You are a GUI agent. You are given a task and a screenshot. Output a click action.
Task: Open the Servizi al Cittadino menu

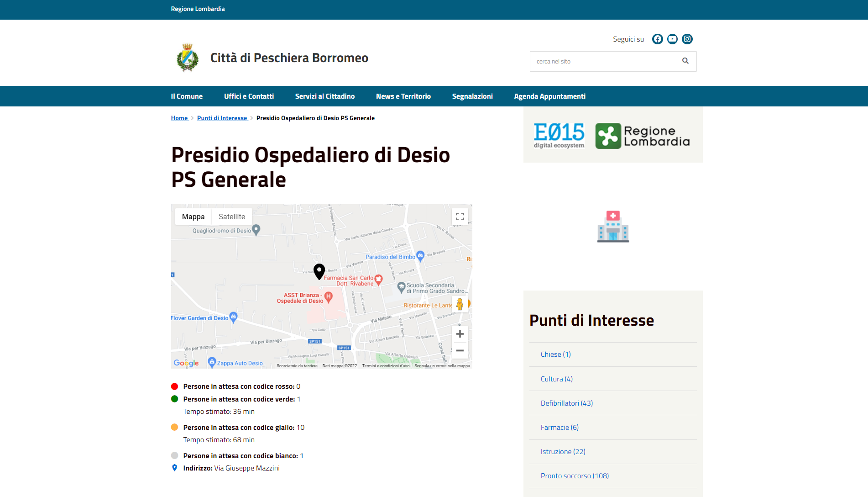pos(325,96)
